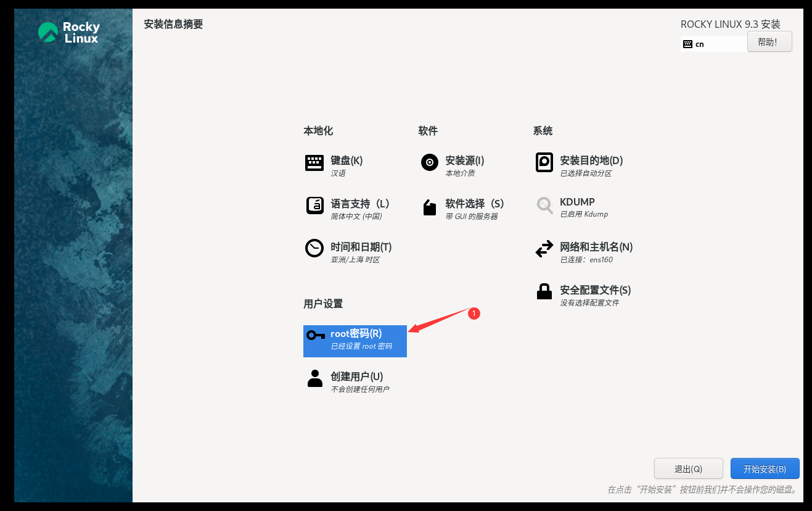The width and height of the screenshot is (812, 511).
Task: Click the package icon for 软件选择
Action: pyautogui.click(x=430, y=207)
